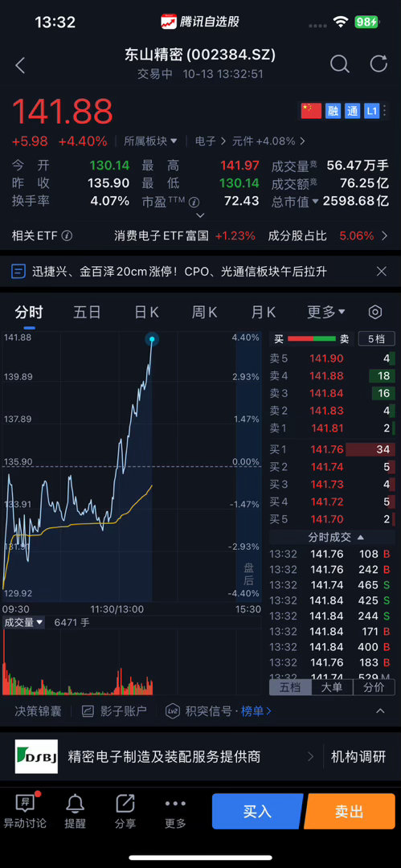Toggle 分时成交 section arrow
The height and width of the screenshot is (868, 401).
click(x=361, y=537)
